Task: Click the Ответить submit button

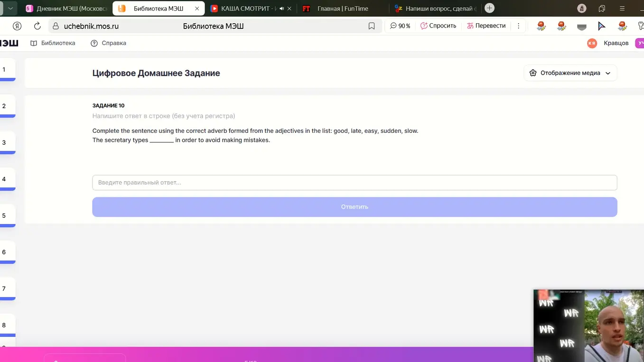Action: click(355, 207)
